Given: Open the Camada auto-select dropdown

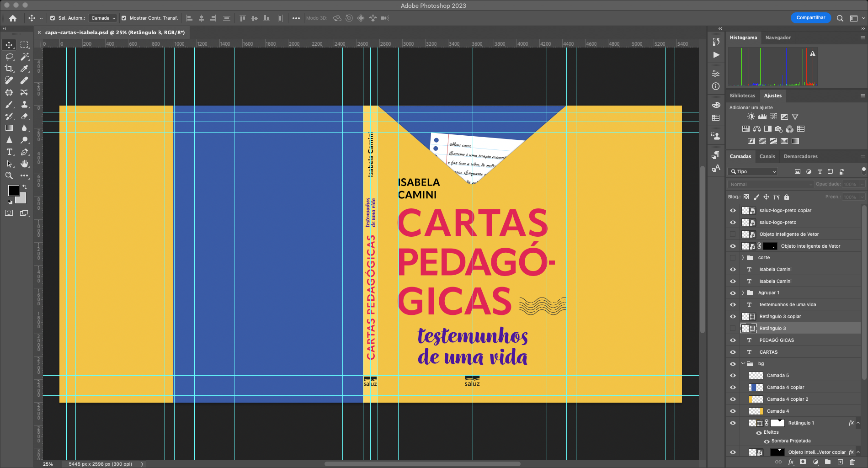Looking at the screenshot, I should pyautogui.click(x=103, y=18).
